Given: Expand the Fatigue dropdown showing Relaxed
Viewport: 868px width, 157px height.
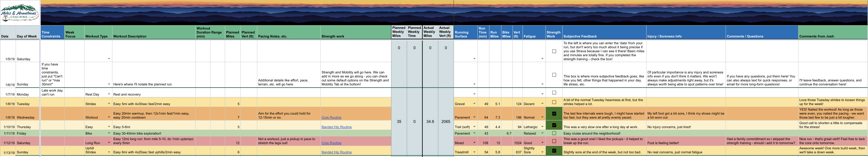Looking at the screenshot, I should pyautogui.click(x=542, y=133).
